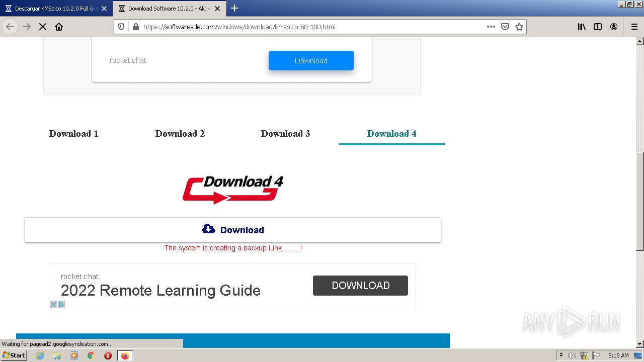Open network status tray icon
Image resolution: width=644 pixels, height=362 pixels.
[x=584, y=355]
